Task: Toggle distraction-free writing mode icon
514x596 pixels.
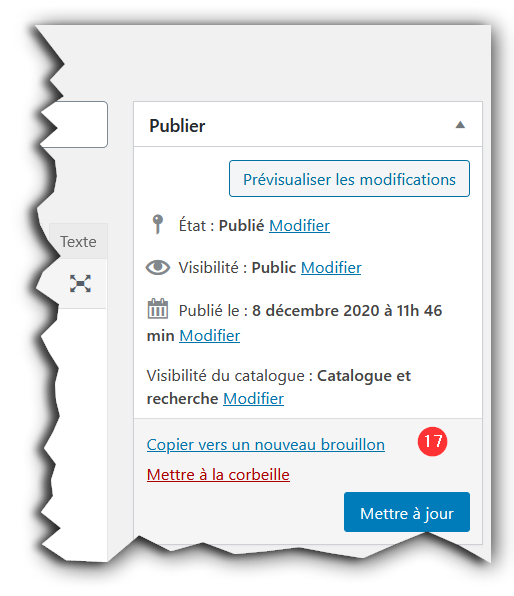Action: point(80,284)
